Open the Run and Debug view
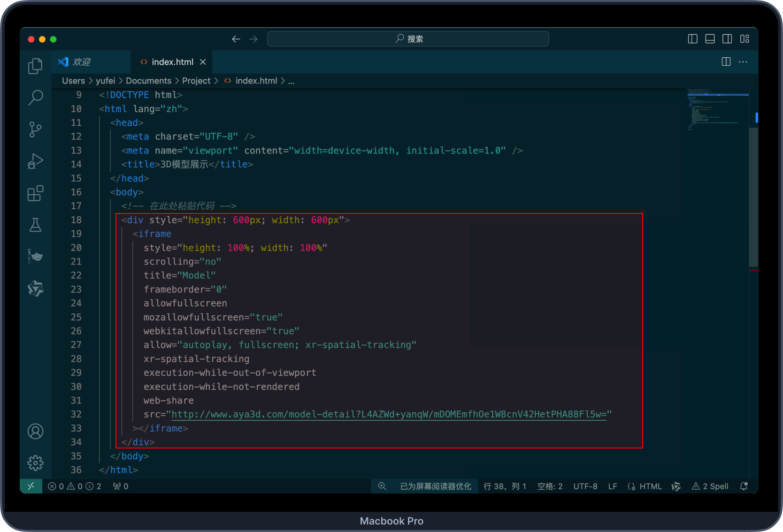The image size is (783, 532). 35,161
